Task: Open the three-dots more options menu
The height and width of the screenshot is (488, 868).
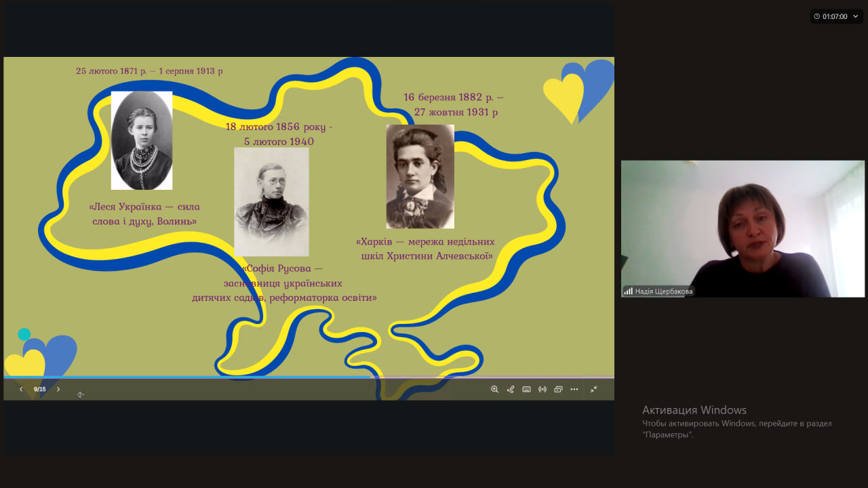Action: [x=574, y=389]
